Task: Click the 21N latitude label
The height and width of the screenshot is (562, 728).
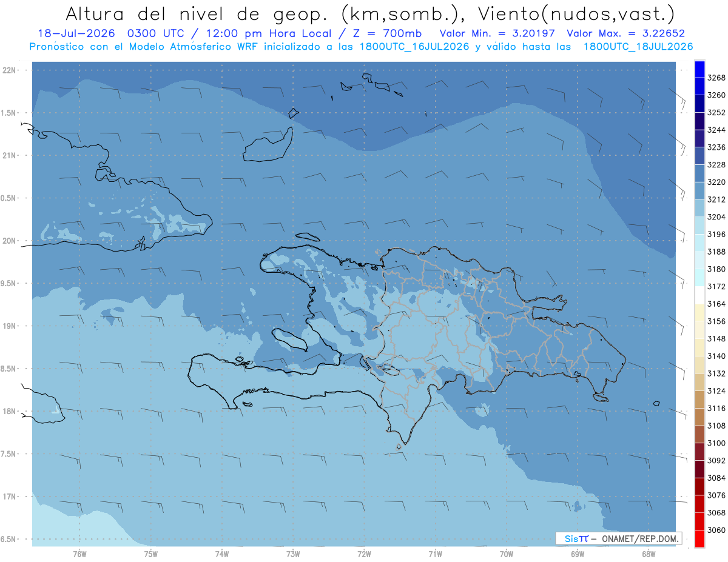Action: [10, 155]
